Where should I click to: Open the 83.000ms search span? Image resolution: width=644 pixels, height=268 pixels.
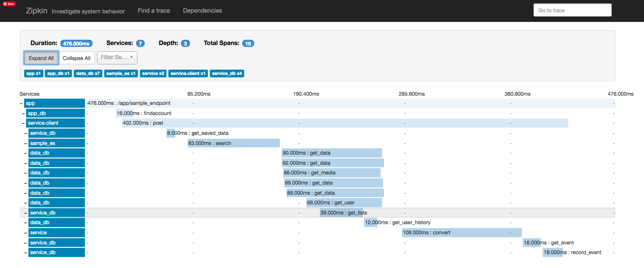233,143
